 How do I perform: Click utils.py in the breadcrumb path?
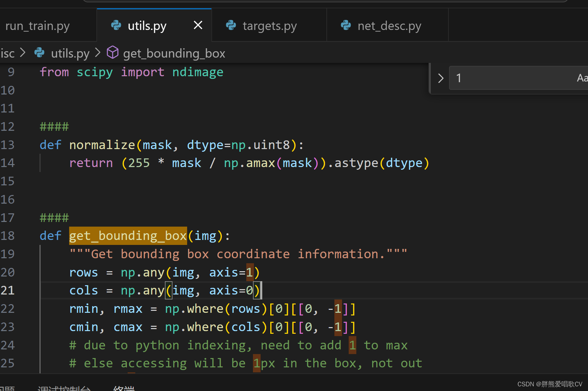point(70,53)
